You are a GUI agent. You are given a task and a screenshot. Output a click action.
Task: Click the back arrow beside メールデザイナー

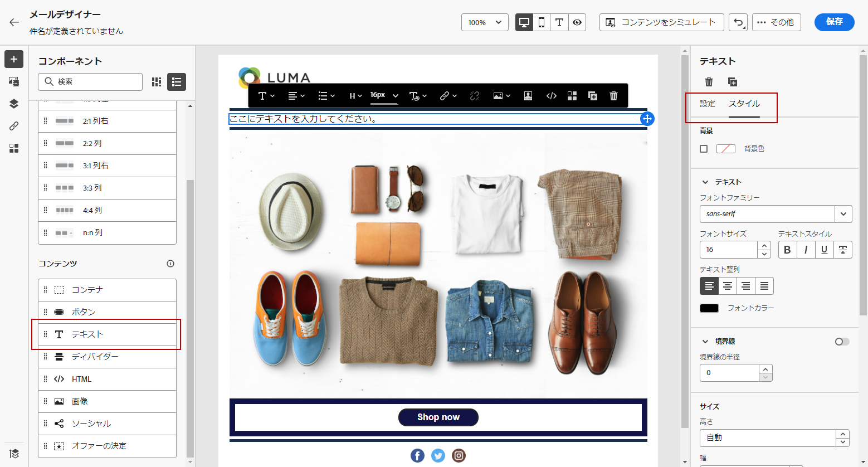pyautogui.click(x=14, y=22)
